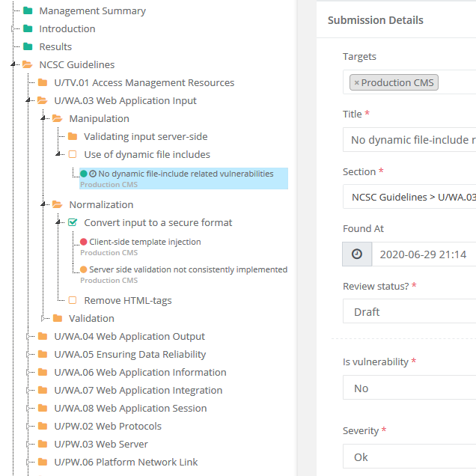476x476 pixels.
Task: Remove the Production CMS target tag
Action: pos(357,82)
